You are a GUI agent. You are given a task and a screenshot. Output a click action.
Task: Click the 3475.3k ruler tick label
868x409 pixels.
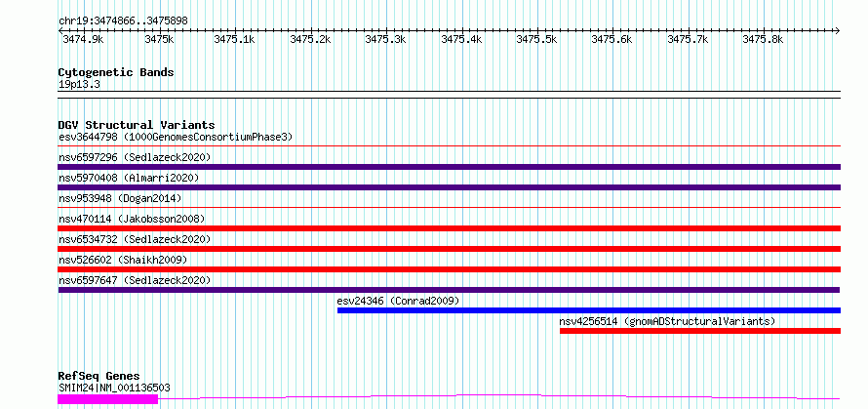pyautogui.click(x=385, y=39)
